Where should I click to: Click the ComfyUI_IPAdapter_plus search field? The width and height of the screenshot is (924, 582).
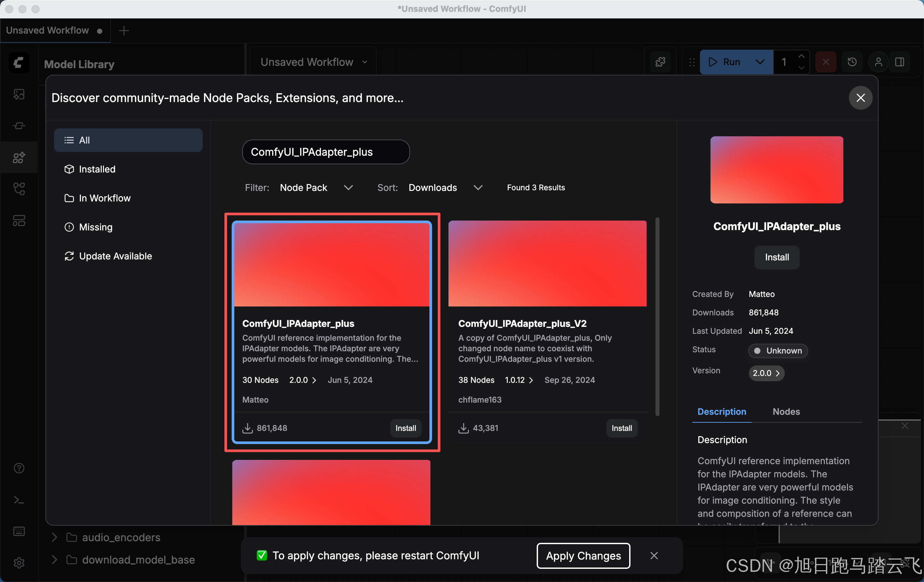[325, 152]
